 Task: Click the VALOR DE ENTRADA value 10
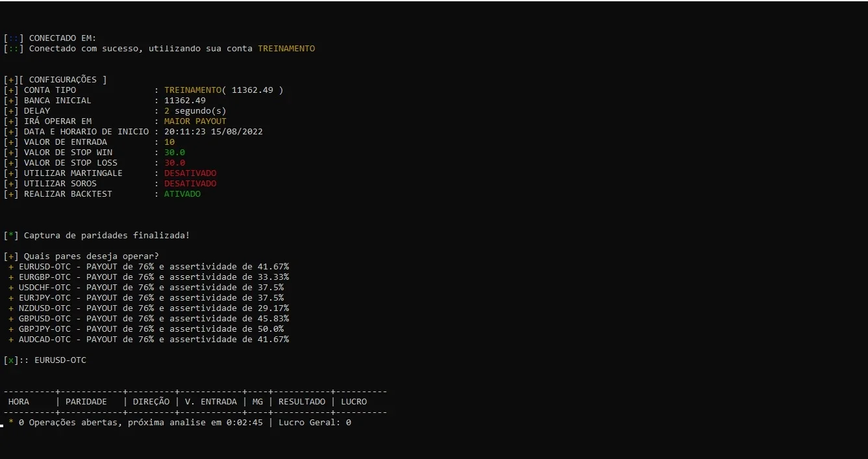[x=169, y=142]
